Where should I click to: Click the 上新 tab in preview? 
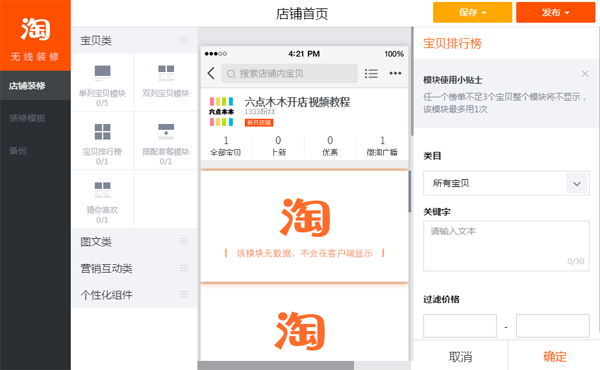278,146
